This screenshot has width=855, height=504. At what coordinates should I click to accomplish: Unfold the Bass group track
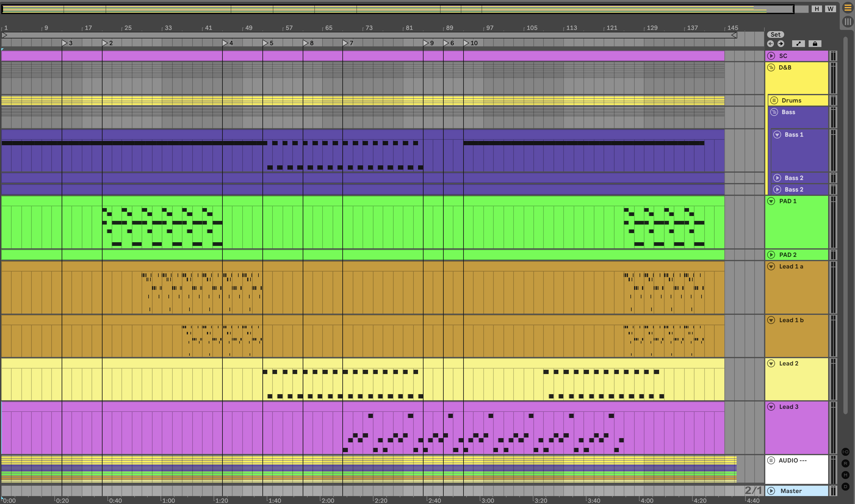(x=774, y=112)
